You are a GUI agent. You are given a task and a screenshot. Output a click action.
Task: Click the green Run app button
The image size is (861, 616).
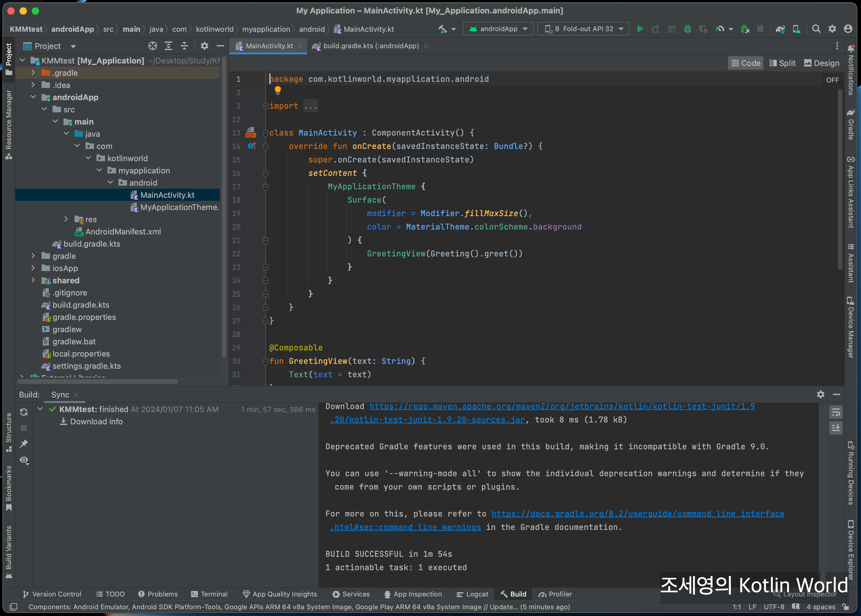click(x=640, y=29)
